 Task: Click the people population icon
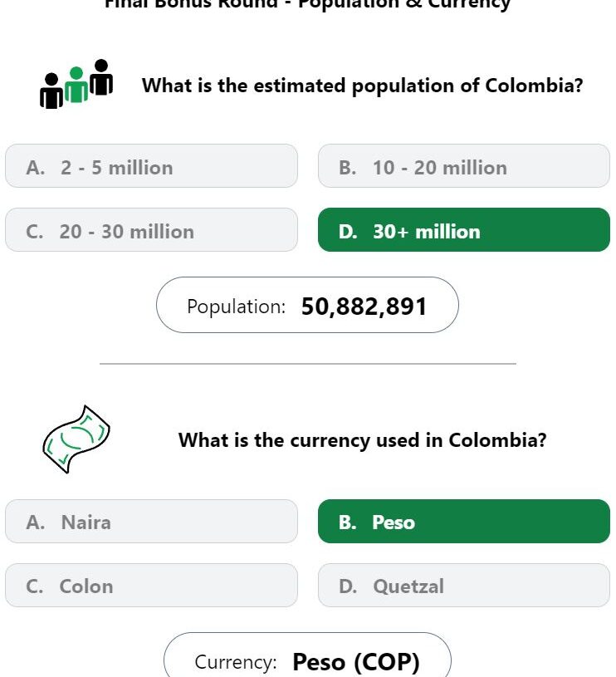76,84
